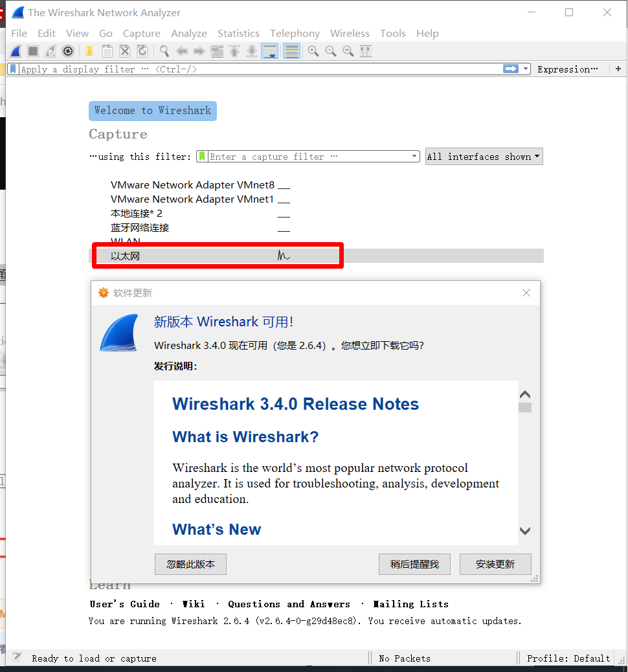Zoom in on packet text
Viewport: 628px width, 672px height.
pyautogui.click(x=313, y=51)
